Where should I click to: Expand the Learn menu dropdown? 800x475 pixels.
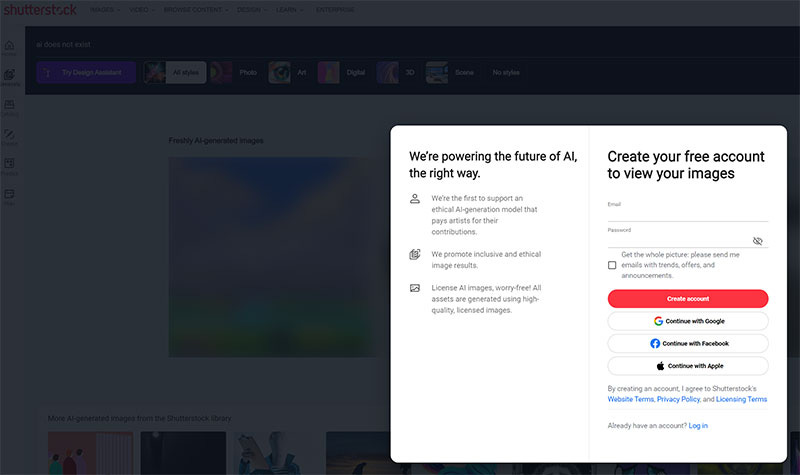(289, 10)
